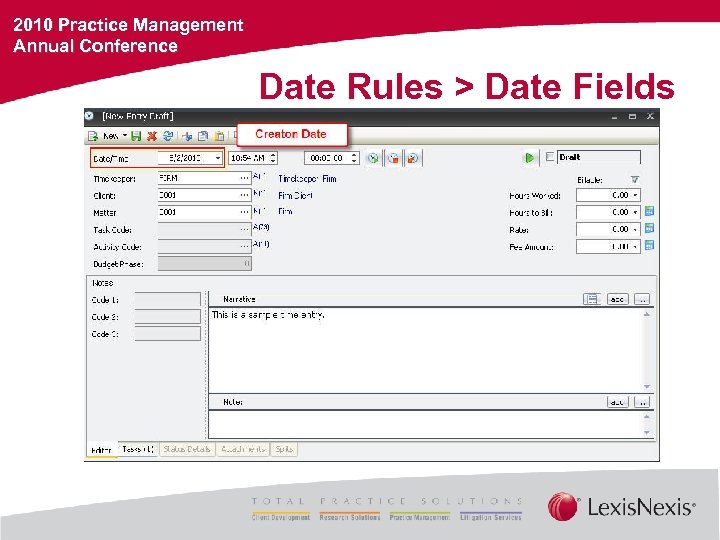
Task: Click the narrative scrollbar down arrow
Action: [647, 387]
